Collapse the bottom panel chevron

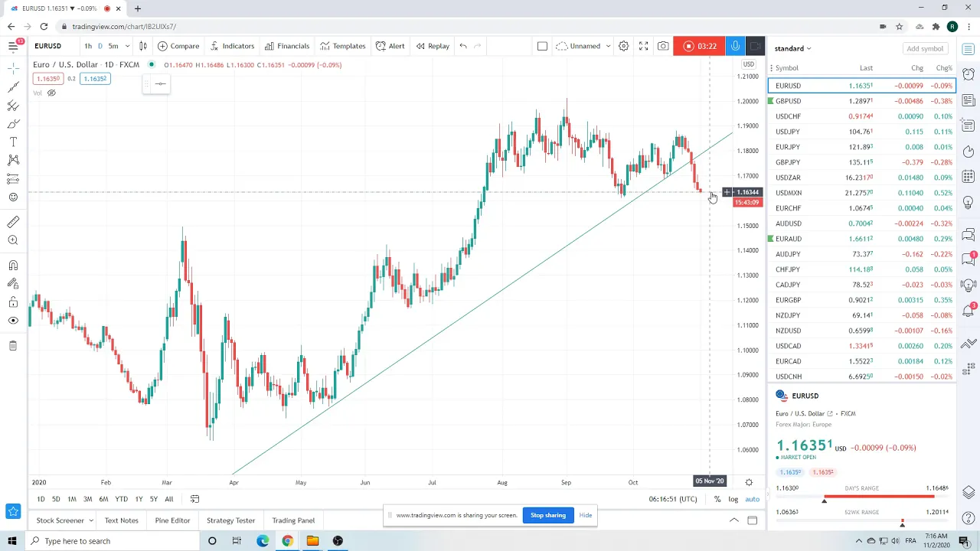point(733,520)
